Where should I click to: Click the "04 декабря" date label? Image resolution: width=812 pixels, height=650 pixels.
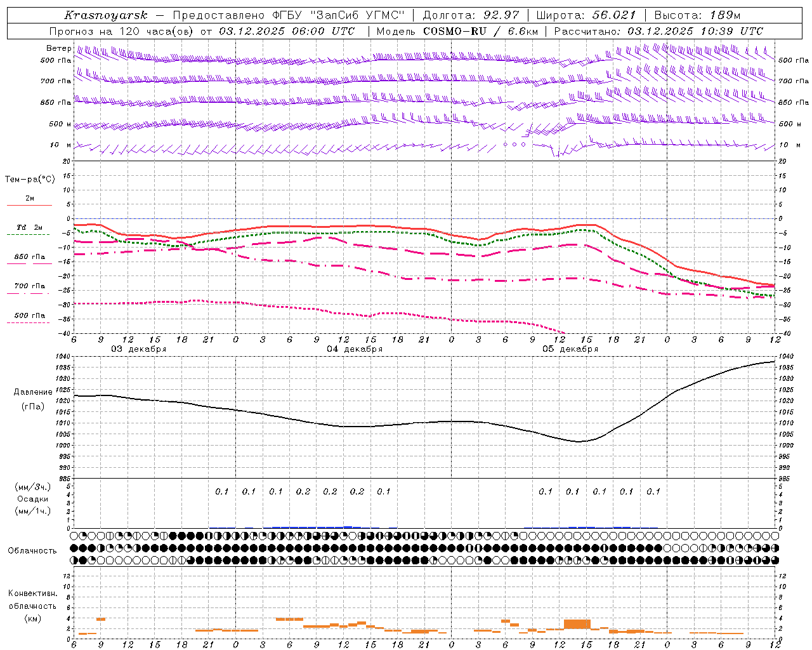pyautogui.click(x=355, y=349)
